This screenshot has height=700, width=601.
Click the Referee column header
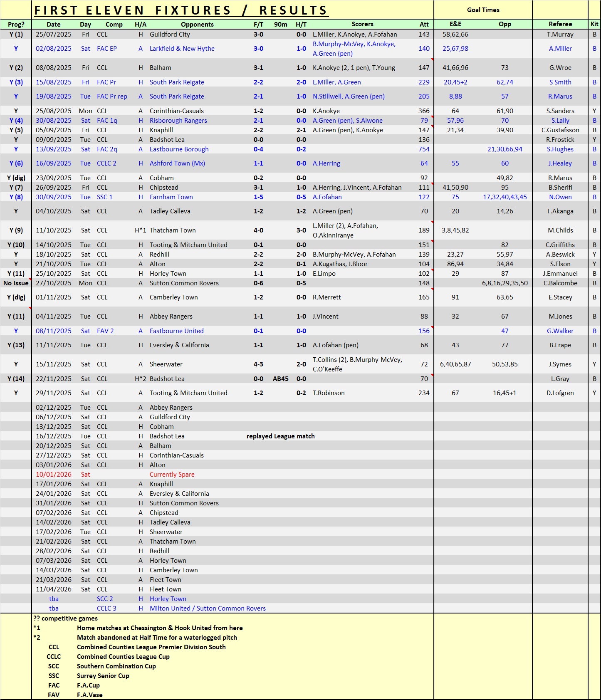pos(560,24)
